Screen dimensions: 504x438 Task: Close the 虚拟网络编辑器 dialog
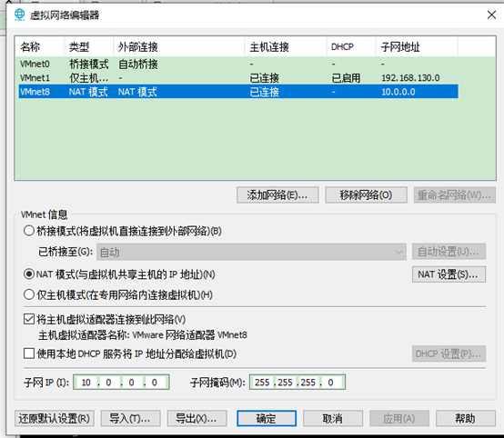[491, 15]
